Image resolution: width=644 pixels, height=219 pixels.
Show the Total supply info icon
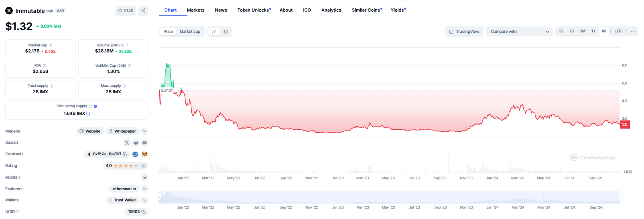[51, 86]
